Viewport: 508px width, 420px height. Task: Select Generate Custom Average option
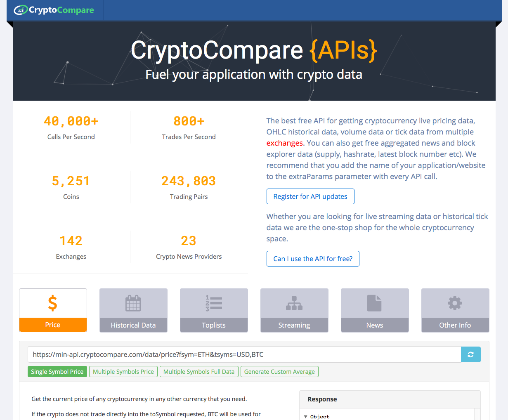tap(279, 372)
